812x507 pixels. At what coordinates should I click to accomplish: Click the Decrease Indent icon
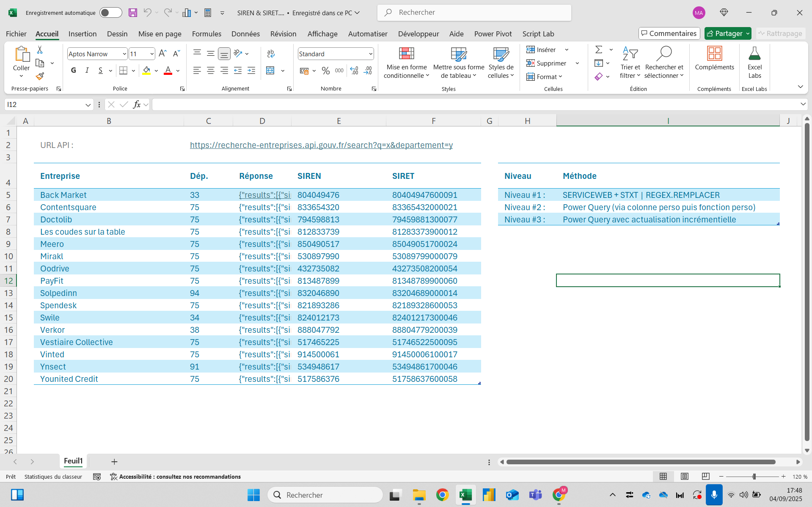click(238, 71)
